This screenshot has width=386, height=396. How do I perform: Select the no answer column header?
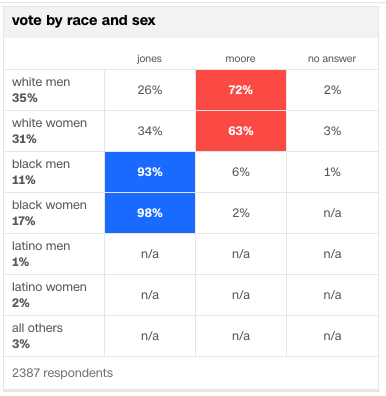coord(332,59)
